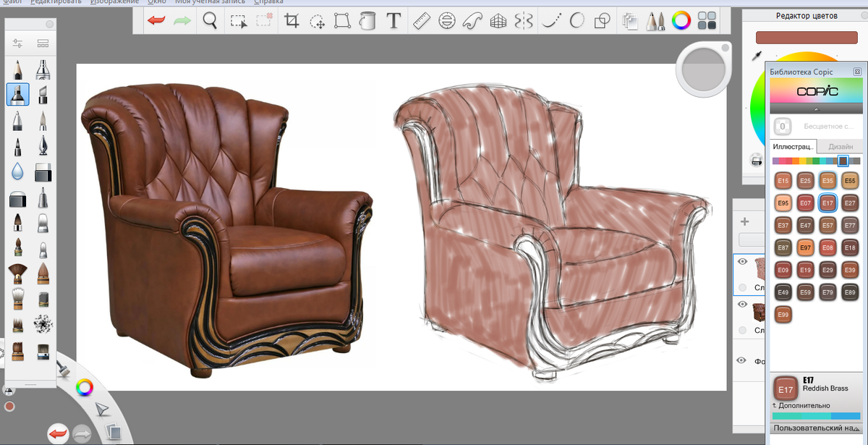
Task: Select the Splatter texture brush
Action: tap(43, 324)
